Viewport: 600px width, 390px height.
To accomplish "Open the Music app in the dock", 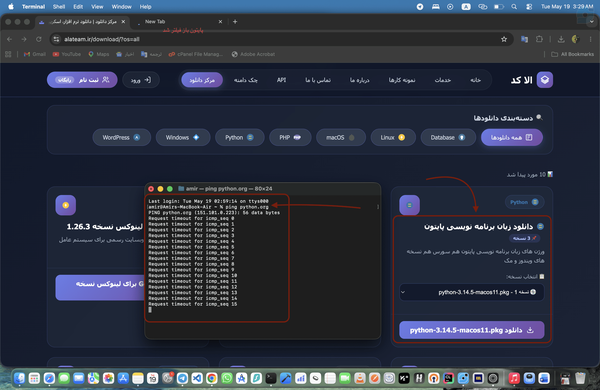I will pyautogui.click(x=514, y=378).
